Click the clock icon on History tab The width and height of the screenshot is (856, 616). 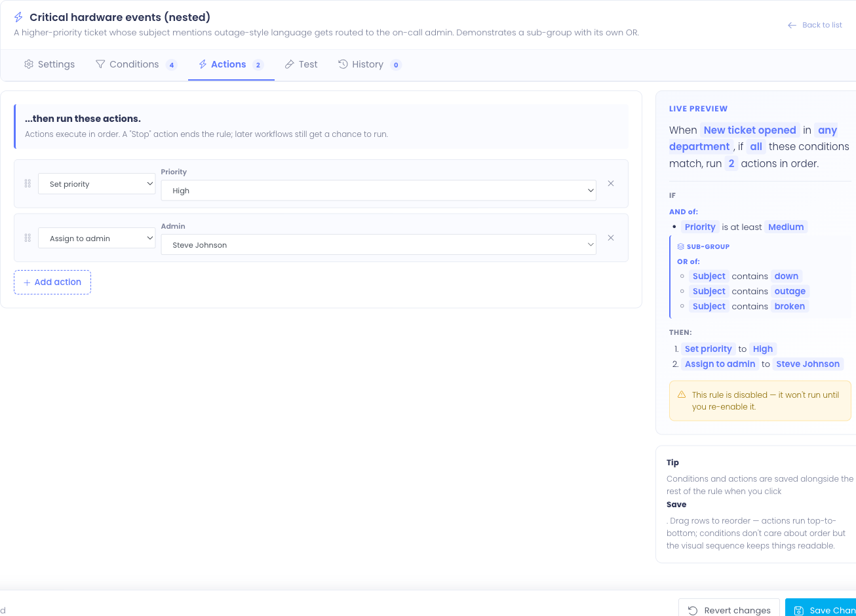tap(343, 64)
